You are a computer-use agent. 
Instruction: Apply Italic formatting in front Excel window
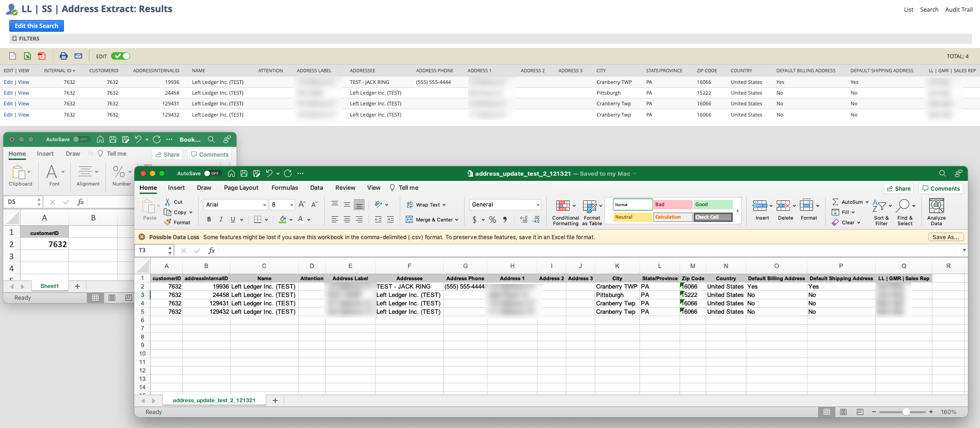point(221,219)
